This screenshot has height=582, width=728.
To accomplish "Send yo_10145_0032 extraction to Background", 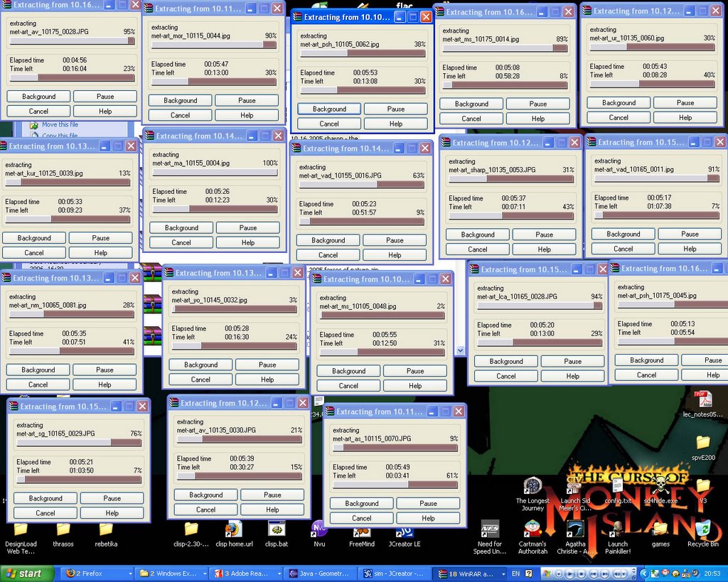I will [200, 365].
